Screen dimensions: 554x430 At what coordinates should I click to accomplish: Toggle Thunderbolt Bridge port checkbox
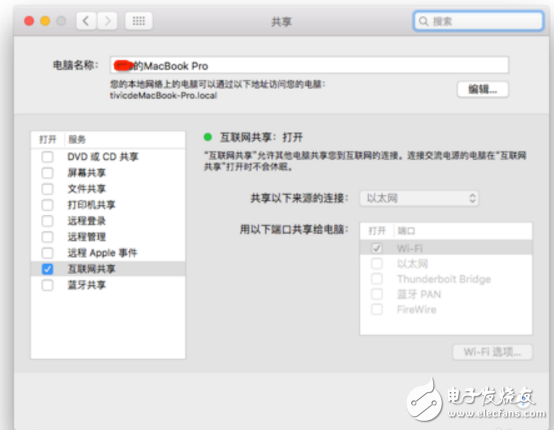(377, 279)
